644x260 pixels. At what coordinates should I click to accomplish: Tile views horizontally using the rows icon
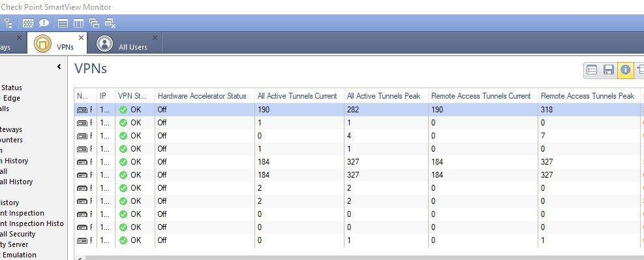pyautogui.click(x=63, y=24)
